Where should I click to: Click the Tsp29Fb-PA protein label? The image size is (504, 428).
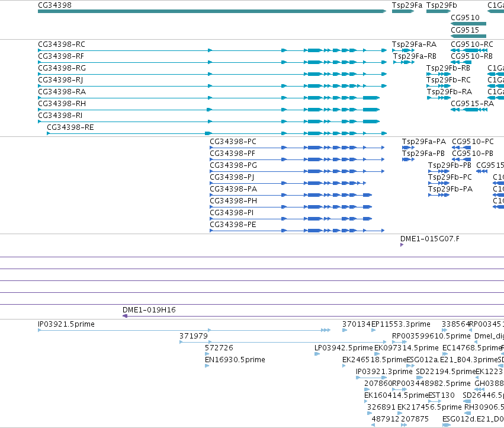pos(450,189)
